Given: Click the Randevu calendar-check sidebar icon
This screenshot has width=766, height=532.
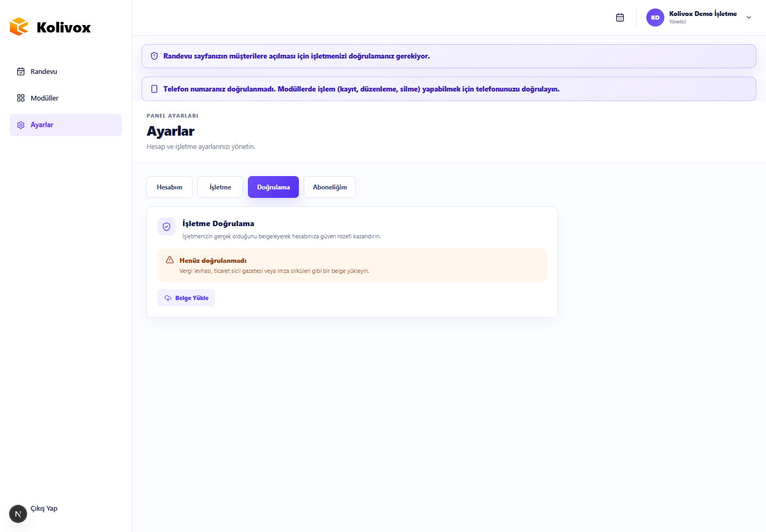Looking at the screenshot, I should (21, 71).
